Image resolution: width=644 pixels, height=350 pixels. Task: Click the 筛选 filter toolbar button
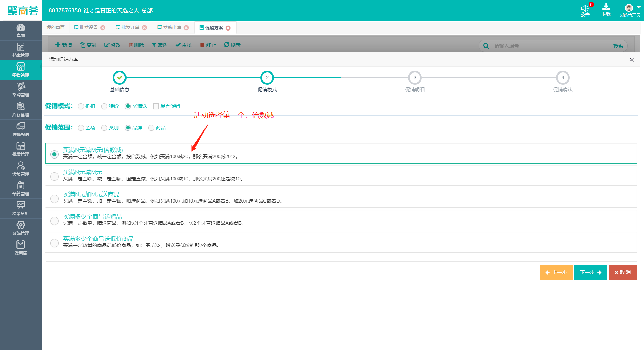point(159,45)
